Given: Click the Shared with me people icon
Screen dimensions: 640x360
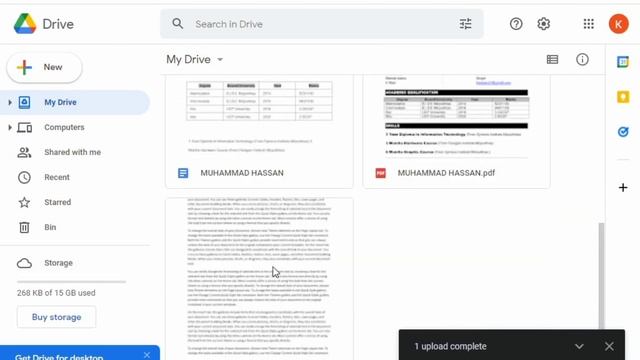Looking at the screenshot, I should pos(24,152).
